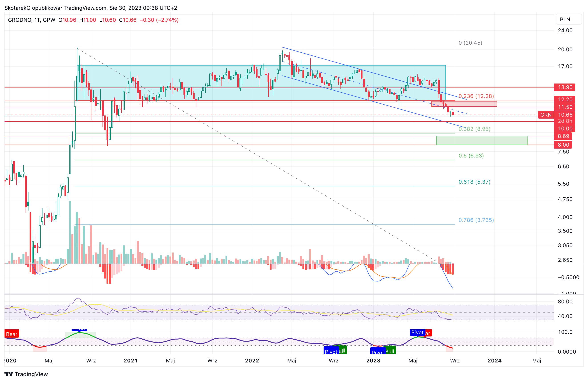Image resolution: width=588 pixels, height=382 pixels.
Task: Click the 8.00 support level label
Action: tap(563, 145)
